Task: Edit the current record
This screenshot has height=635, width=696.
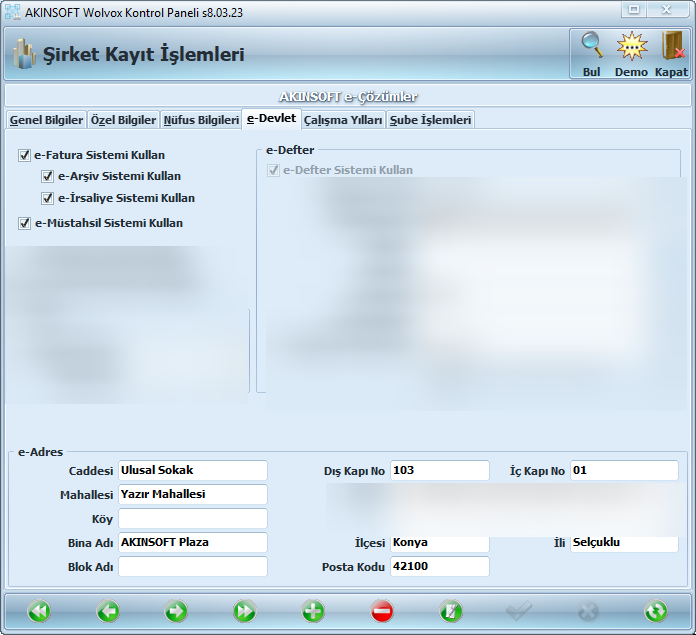Action: click(x=451, y=611)
